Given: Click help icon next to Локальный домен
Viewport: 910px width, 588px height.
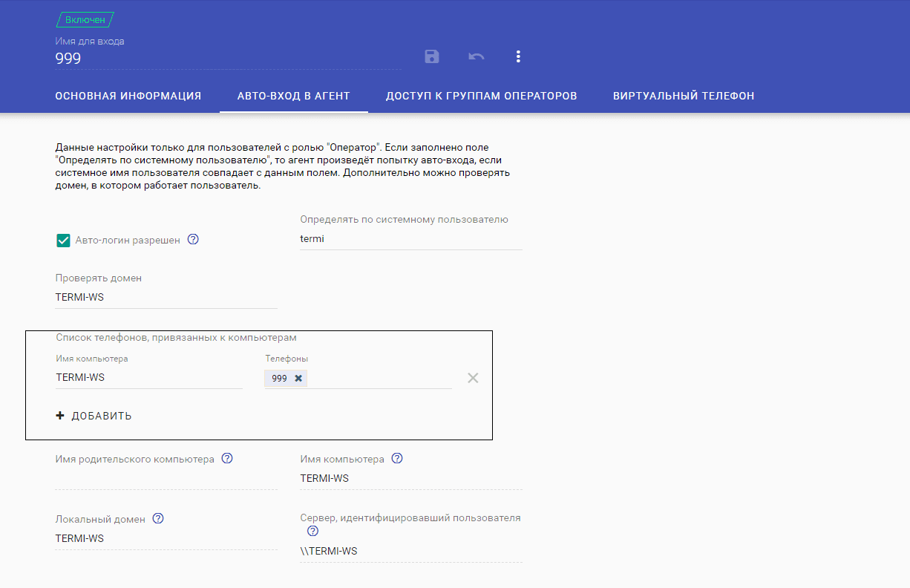Looking at the screenshot, I should (158, 518).
